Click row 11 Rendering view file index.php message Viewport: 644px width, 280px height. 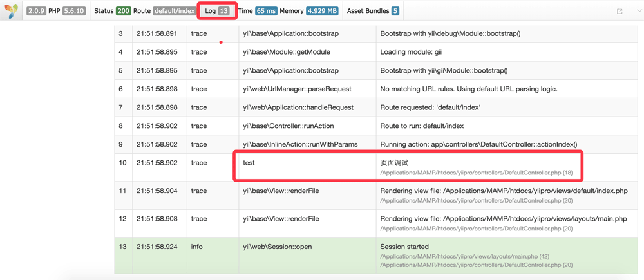click(504, 191)
